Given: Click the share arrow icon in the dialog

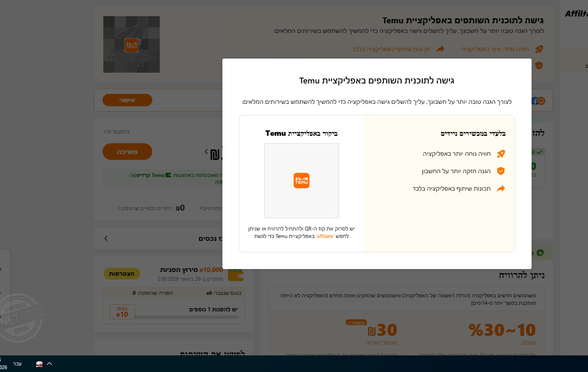Looking at the screenshot, I should [x=501, y=188].
